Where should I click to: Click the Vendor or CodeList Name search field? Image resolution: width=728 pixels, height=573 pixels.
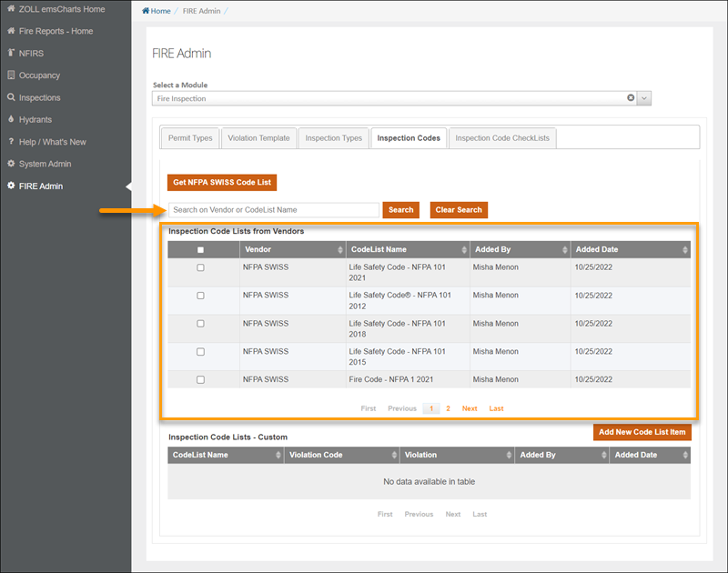coord(274,210)
